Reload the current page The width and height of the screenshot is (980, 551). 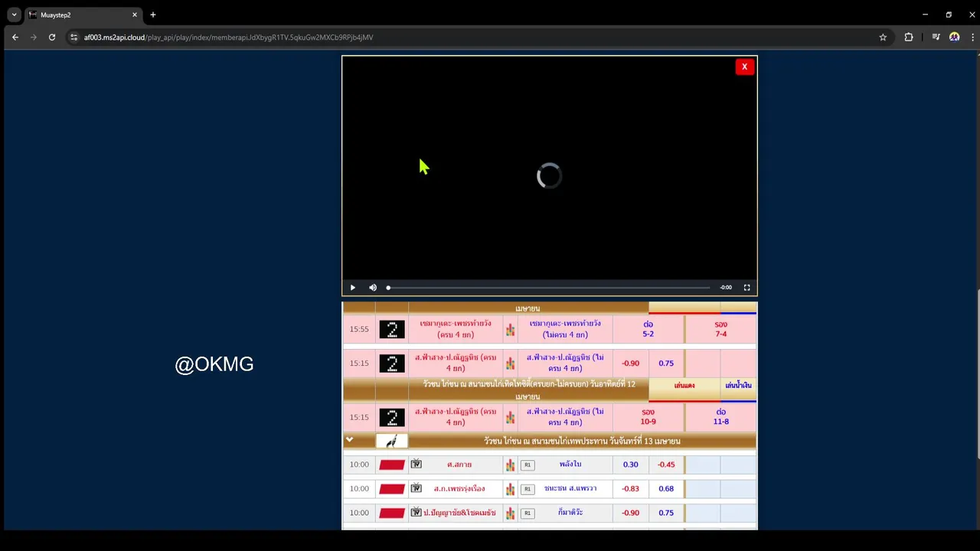[x=52, y=37]
